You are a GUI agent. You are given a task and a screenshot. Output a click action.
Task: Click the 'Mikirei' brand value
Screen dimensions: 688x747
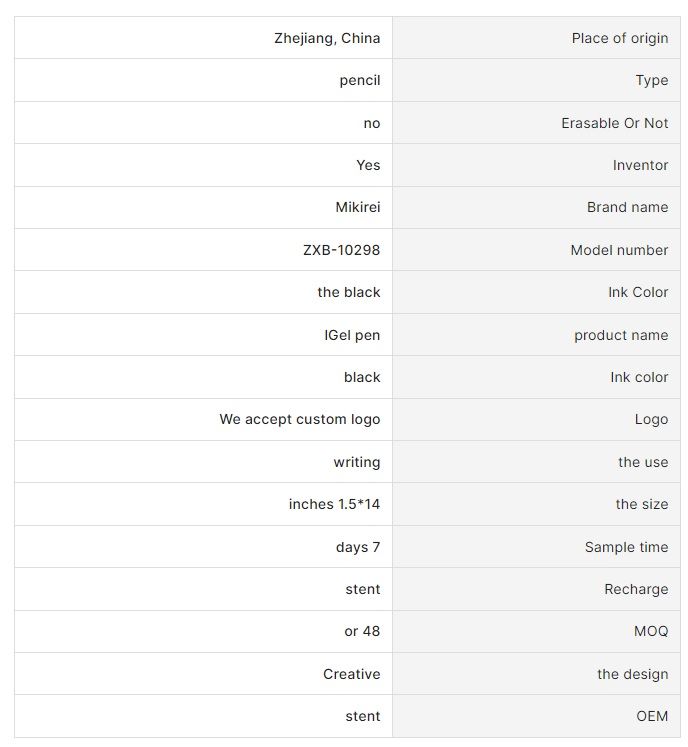(x=358, y=207)
